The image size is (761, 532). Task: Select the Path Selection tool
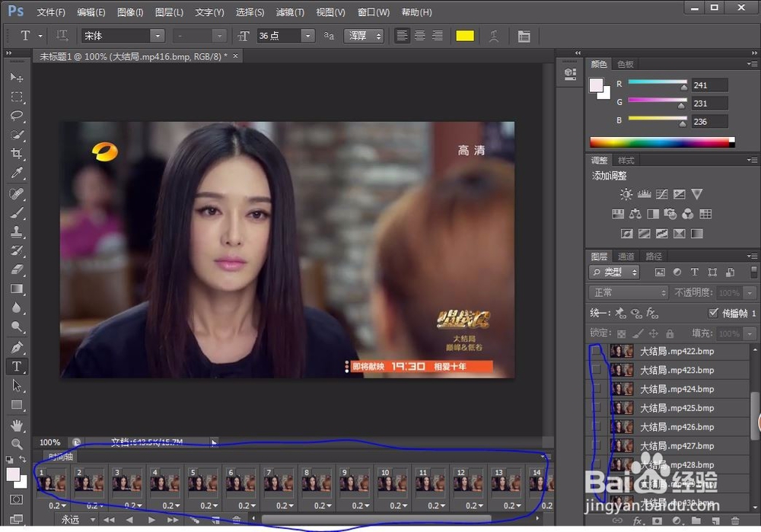(17, 385)
